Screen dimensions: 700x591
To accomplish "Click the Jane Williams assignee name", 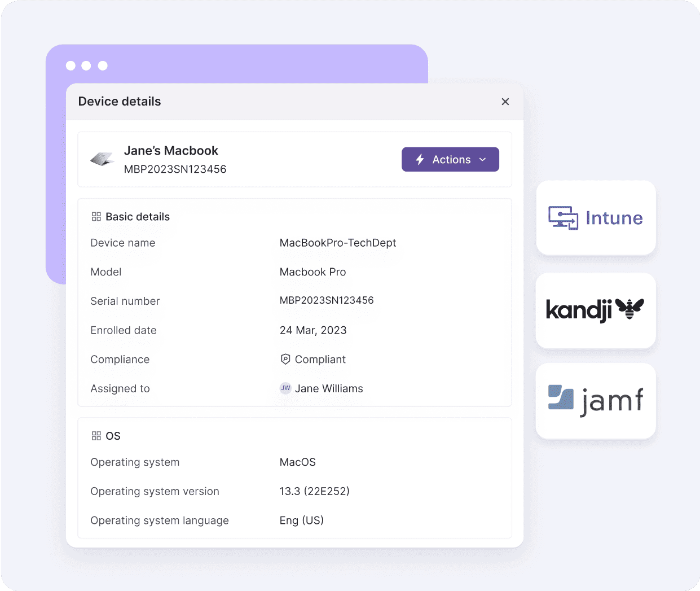I will [x=329, y=388].
